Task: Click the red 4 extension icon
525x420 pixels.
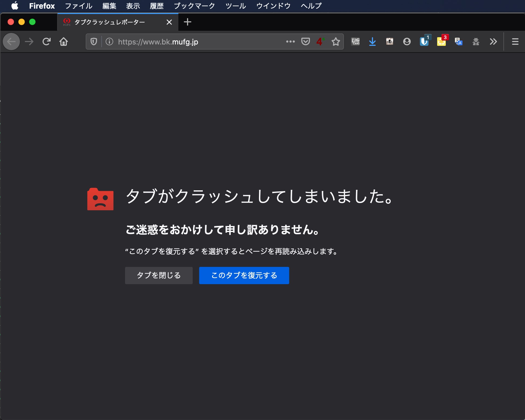Action: [x=320, y=42]
